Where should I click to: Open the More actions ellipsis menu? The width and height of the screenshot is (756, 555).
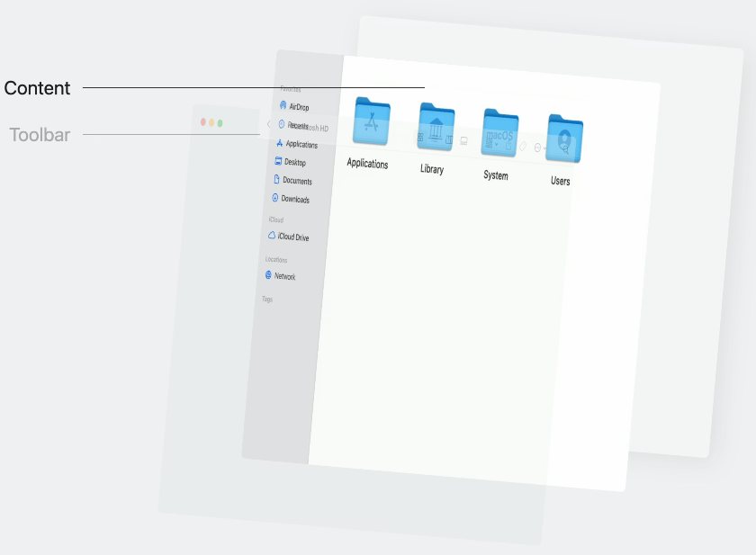click(x=539, y=148)
